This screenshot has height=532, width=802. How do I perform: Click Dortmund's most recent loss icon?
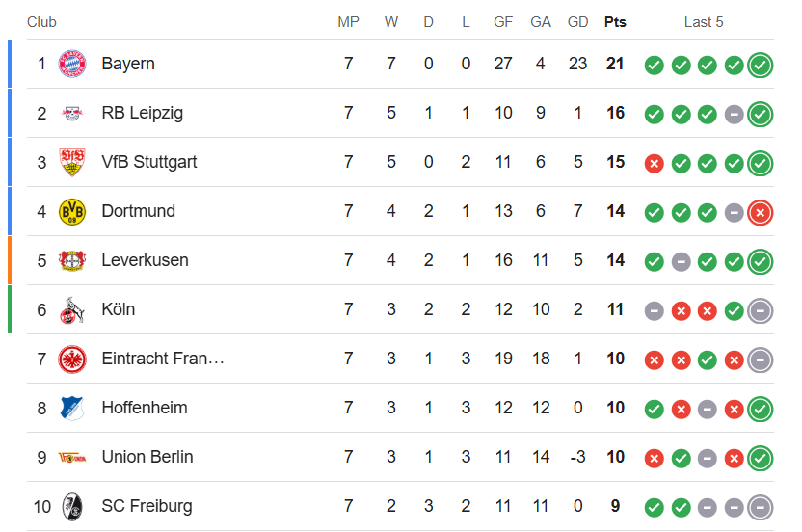[x=761, y=211]
